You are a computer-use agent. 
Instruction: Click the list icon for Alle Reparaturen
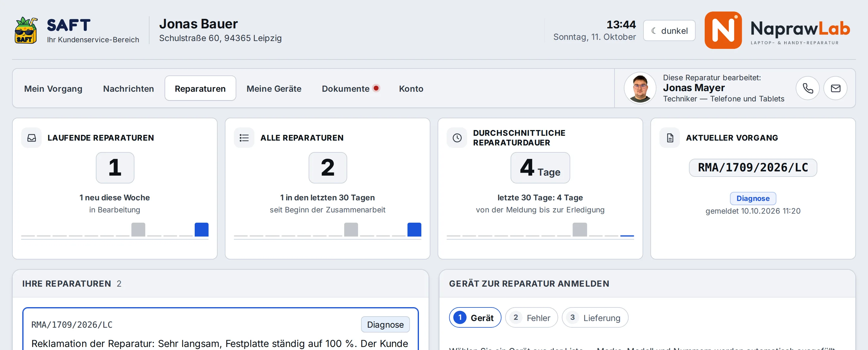[x=244, y=138]
